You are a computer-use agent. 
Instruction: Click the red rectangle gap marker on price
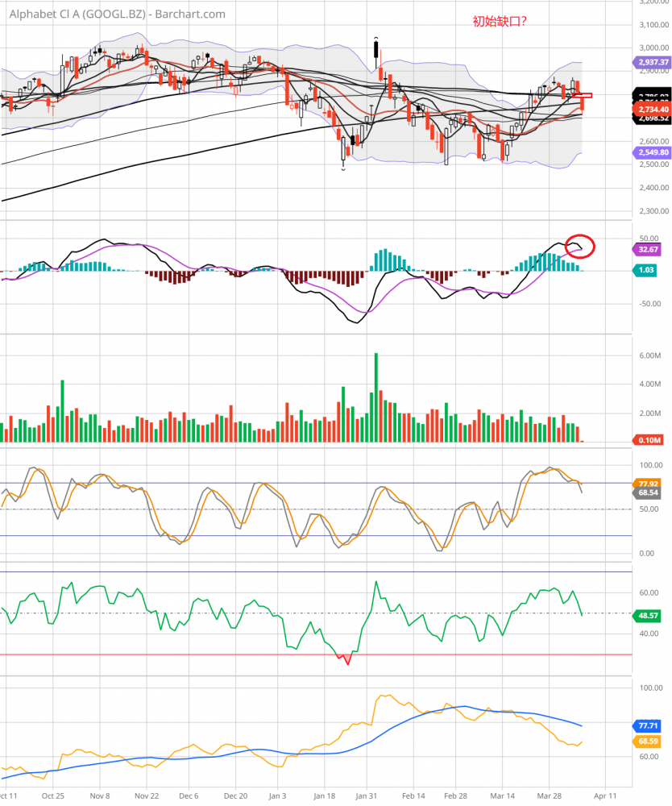[x=586, y=96]
